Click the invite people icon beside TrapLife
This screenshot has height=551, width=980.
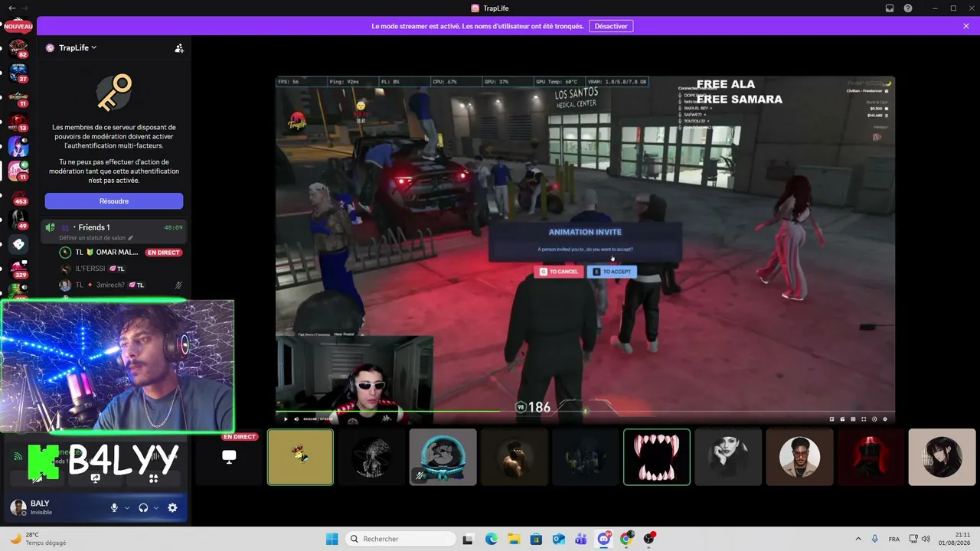(x=179, y=48)
